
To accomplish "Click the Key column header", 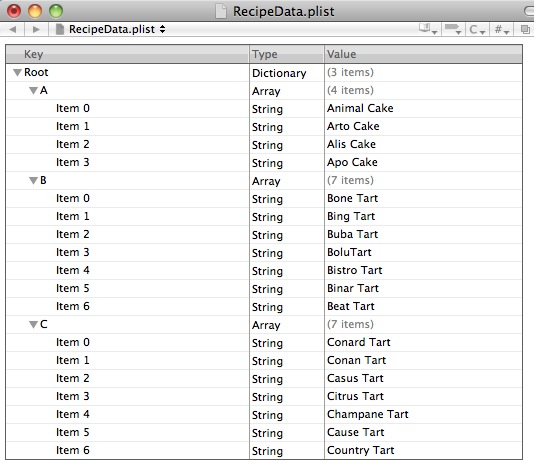I will coord(127,54).
